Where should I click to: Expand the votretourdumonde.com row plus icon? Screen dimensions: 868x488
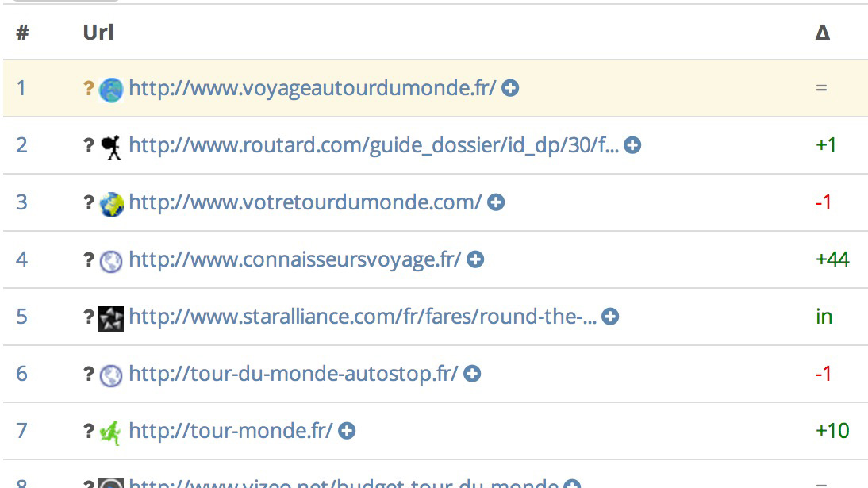(x=496, y=202)
